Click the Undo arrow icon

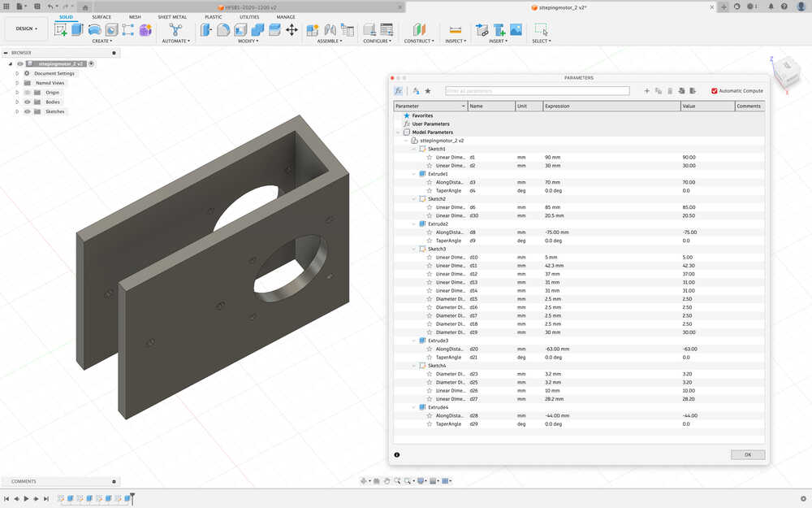tap(50, 7)
